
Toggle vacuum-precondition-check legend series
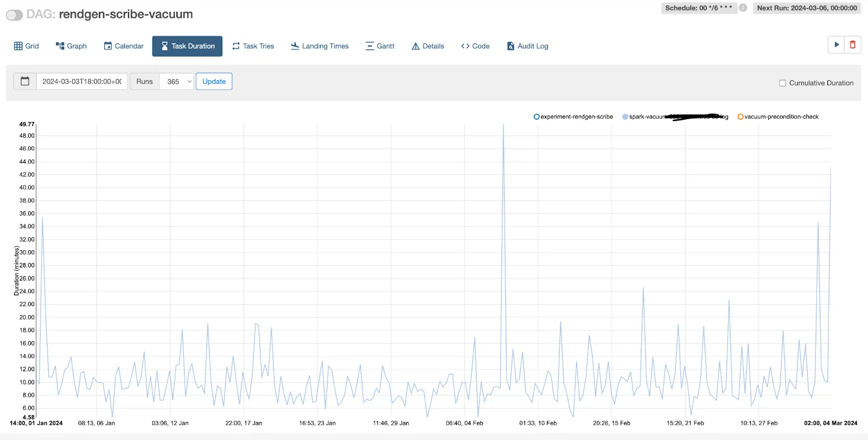coord(778,117)
